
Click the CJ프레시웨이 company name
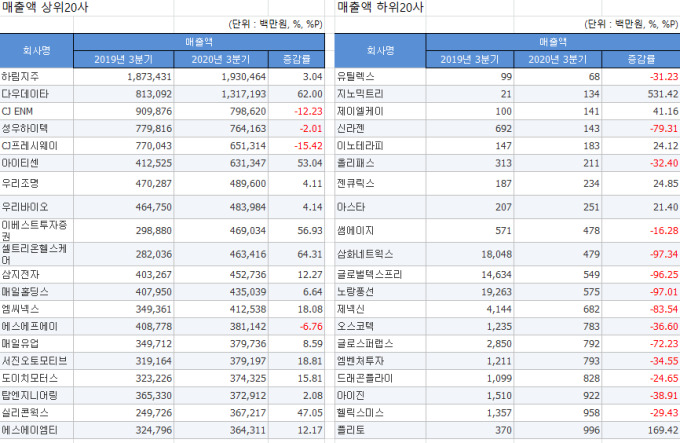[x=29, y=146]
